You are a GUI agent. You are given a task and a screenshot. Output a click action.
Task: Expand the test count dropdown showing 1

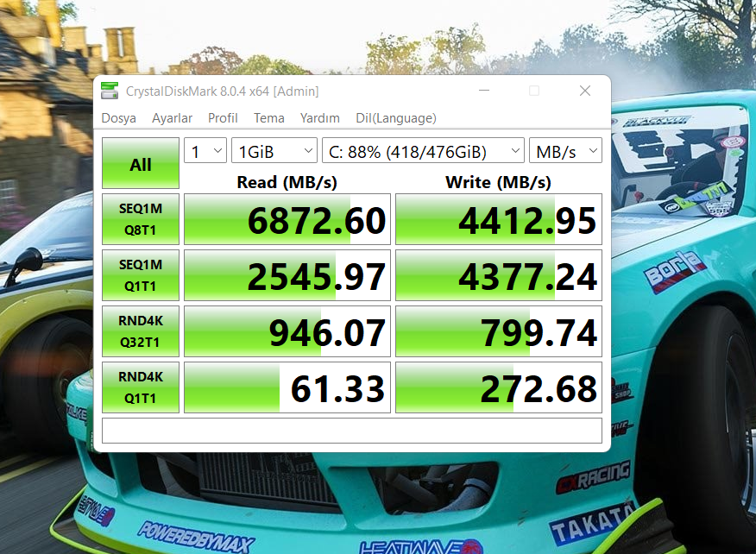tap(205, 151)
